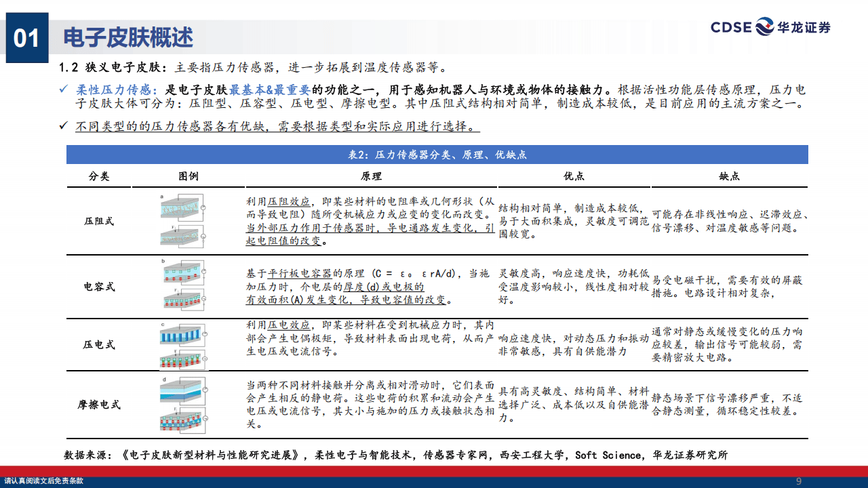Viewport: 868px width, 488px height.
Task: Click the CDSE Hualong Securities logo
Action: (770, 27)
